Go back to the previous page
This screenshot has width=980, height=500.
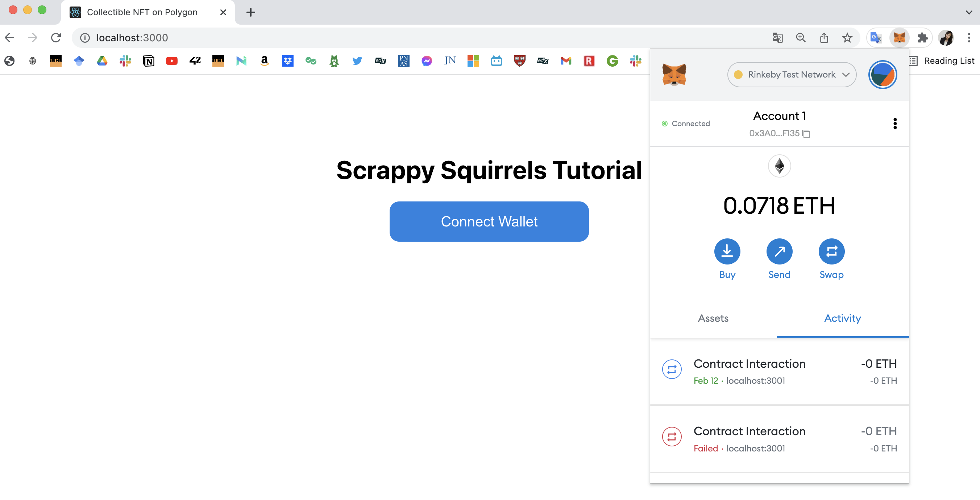pos(9,38)
